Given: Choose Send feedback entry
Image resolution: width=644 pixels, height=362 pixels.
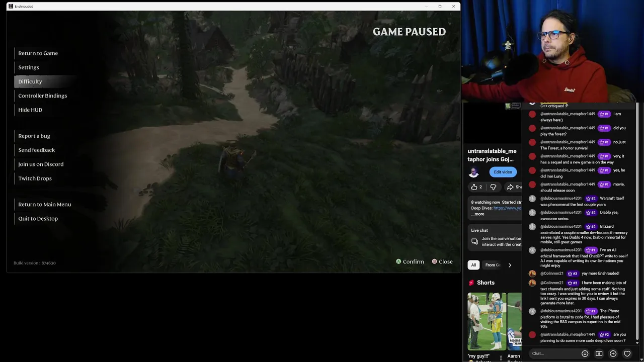Looking at the screenshot, I should (37, 150).
